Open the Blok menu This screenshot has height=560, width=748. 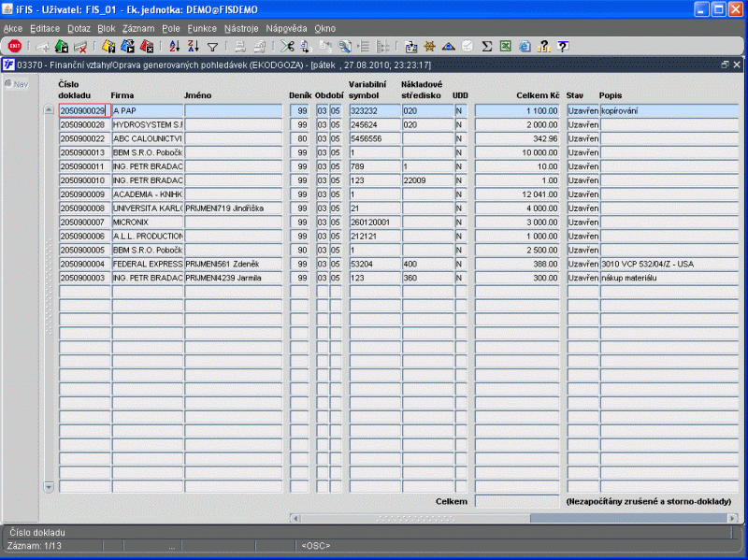[107, 29]
